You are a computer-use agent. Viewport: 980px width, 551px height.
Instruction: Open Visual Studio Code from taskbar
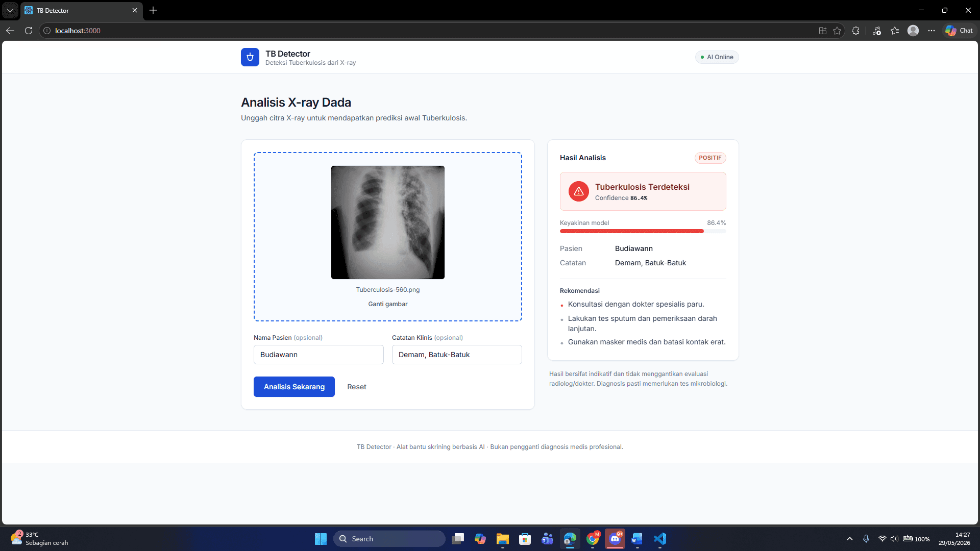tap(660, 539)
